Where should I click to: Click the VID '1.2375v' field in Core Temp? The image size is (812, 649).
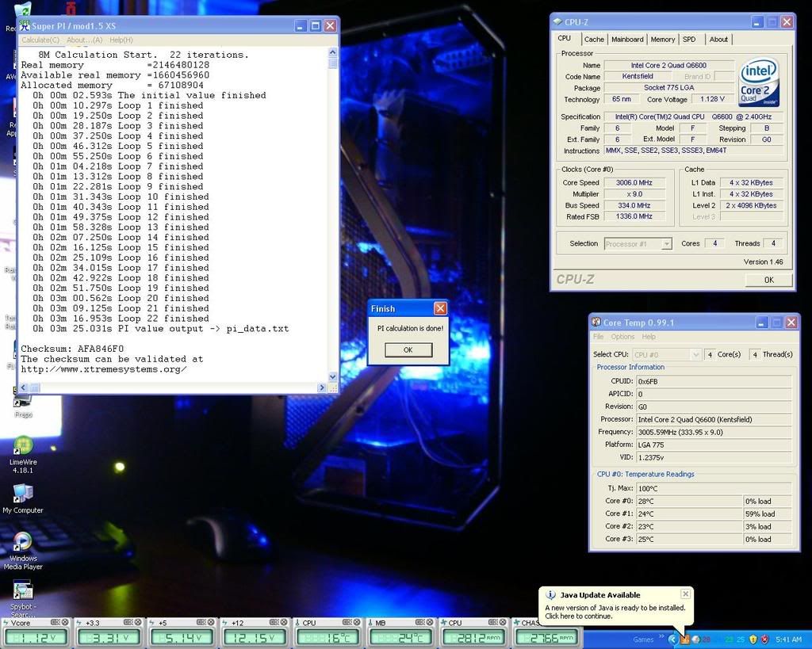[714, 457]
